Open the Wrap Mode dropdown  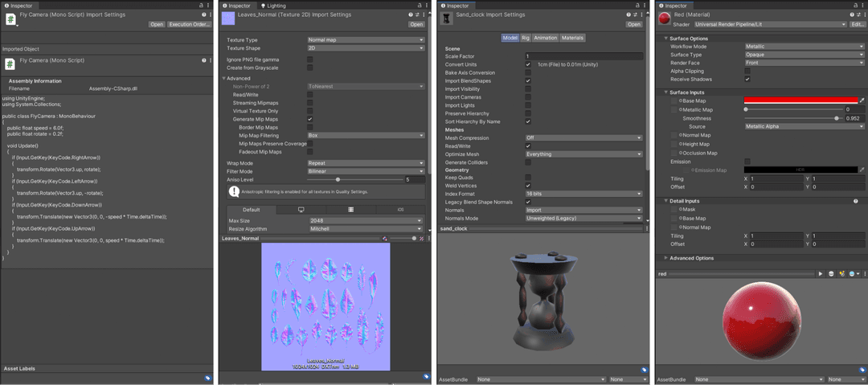pos(366,163)
